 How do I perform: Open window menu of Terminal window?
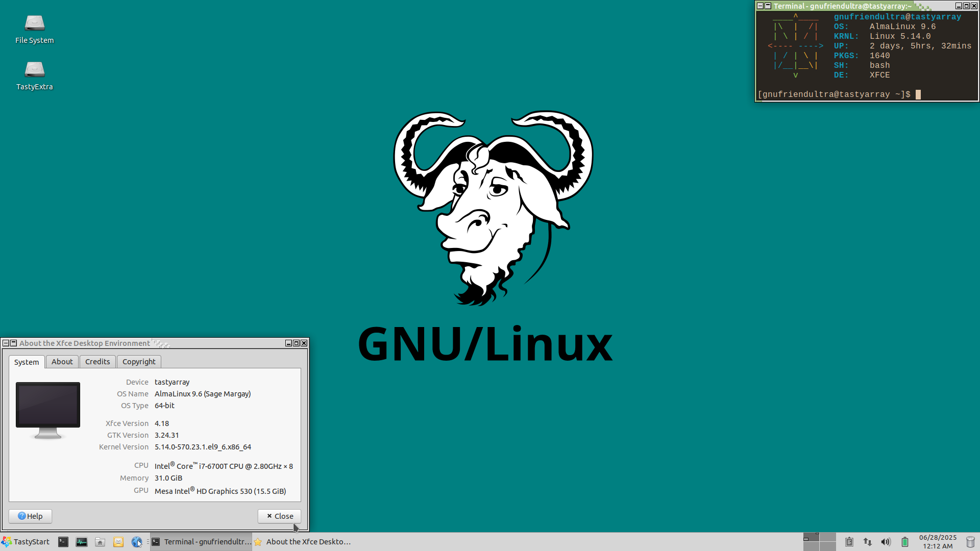pos(760,6)
